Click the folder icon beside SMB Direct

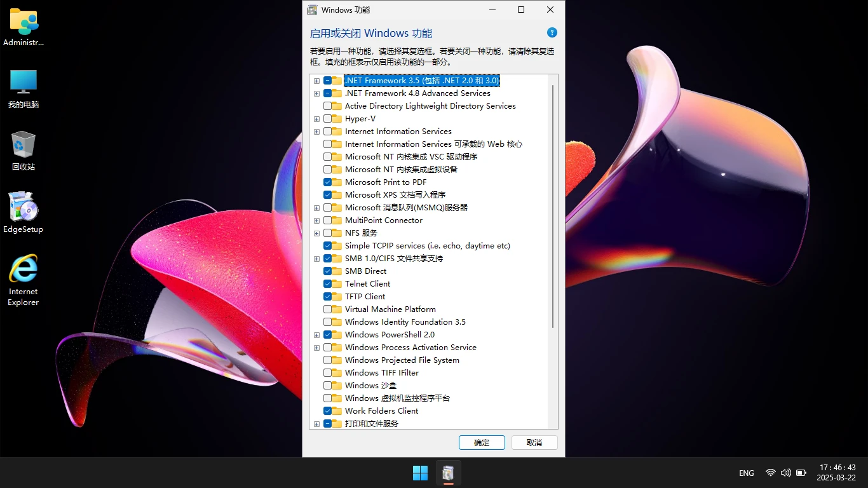click(337, 271)
